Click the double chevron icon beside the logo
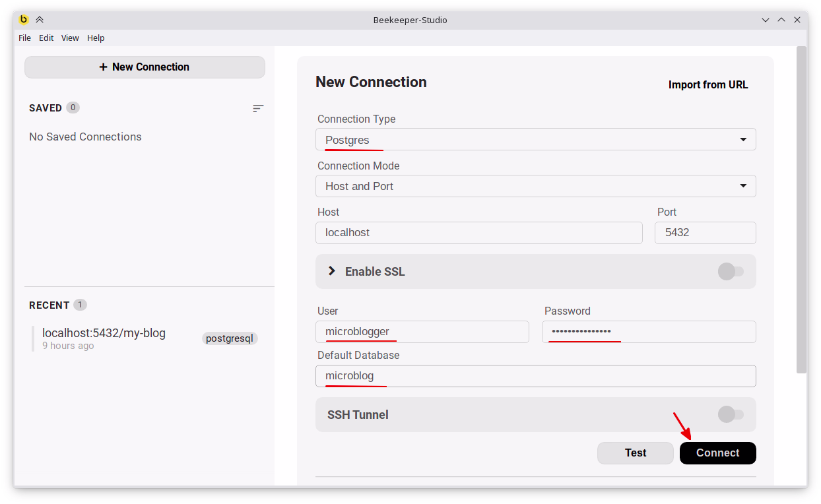The image size is (821, 504). coord(39,20)
